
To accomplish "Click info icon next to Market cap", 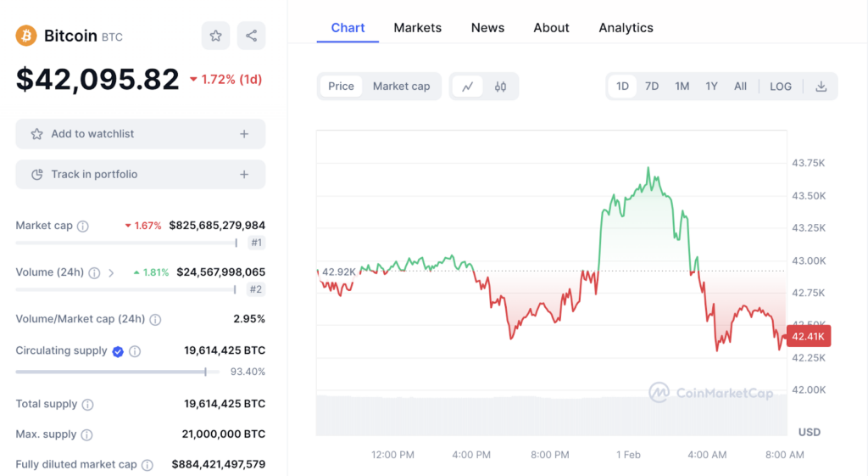I will (x=83, y=227).
